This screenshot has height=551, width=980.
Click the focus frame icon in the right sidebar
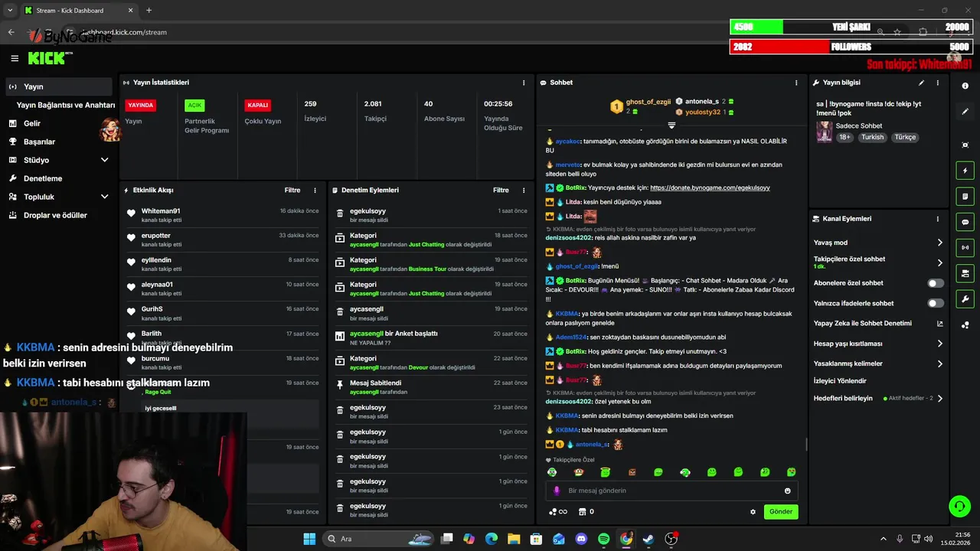click(965, 145)
